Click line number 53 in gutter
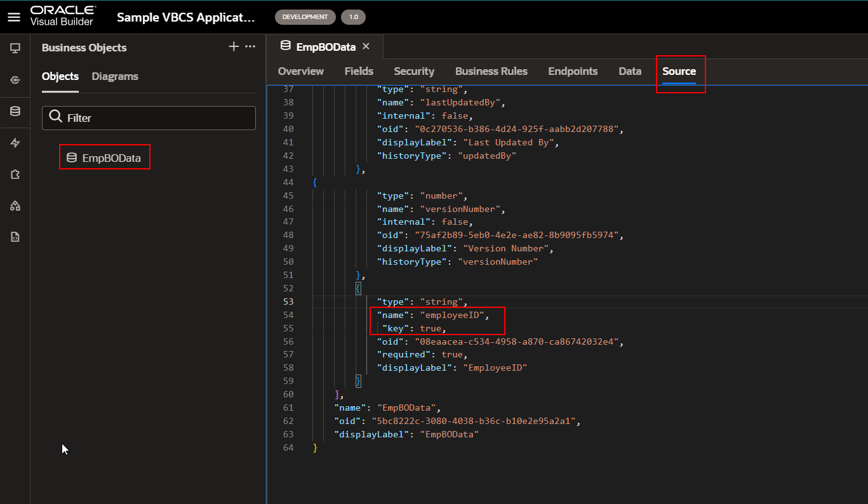The image size is (868, 504). point(288,302)
